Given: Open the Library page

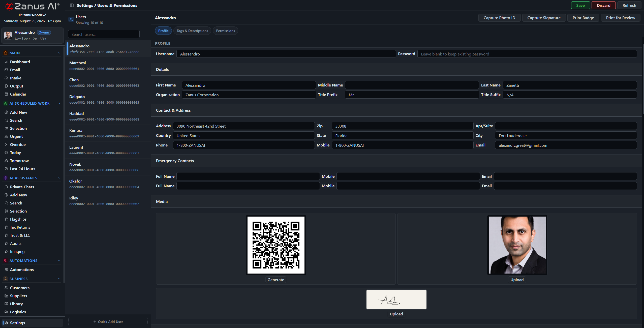Looking at the screenshot, I should pos(16,304).
